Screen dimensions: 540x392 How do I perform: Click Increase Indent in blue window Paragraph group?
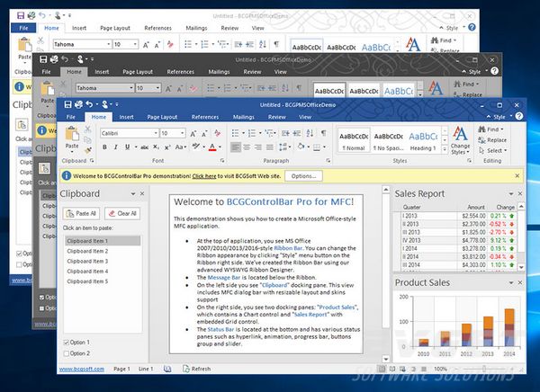297,133
